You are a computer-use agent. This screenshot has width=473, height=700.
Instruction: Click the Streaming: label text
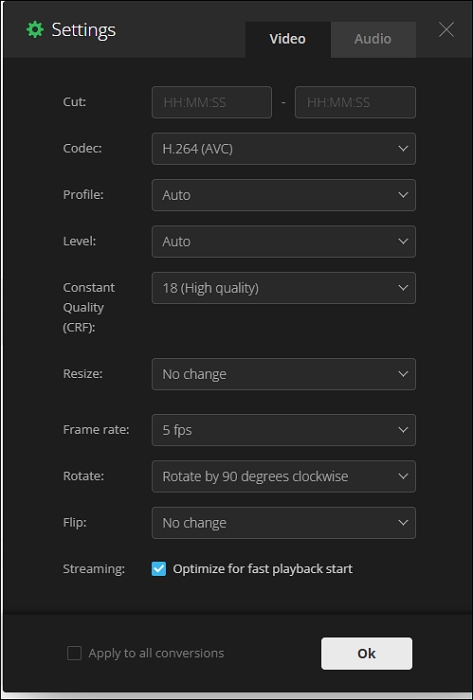pos(94,569)
